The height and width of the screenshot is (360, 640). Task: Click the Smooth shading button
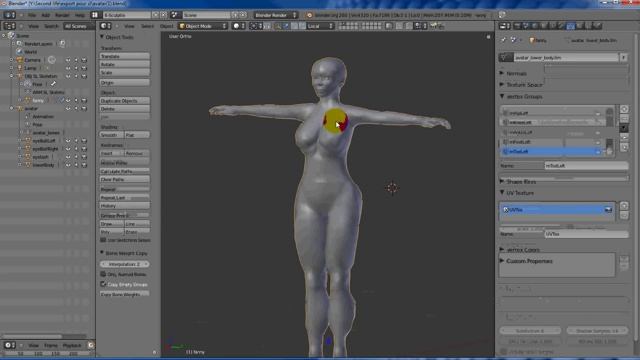111,135
